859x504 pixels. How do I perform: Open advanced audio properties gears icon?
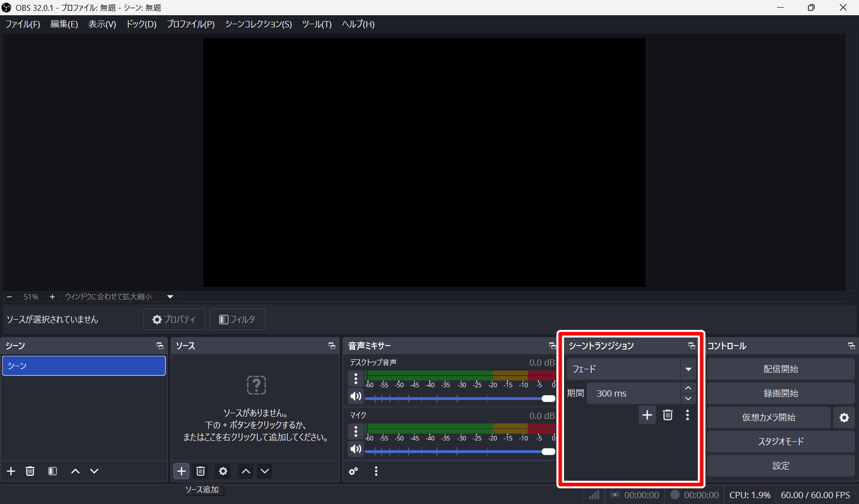tap(354, 471)
